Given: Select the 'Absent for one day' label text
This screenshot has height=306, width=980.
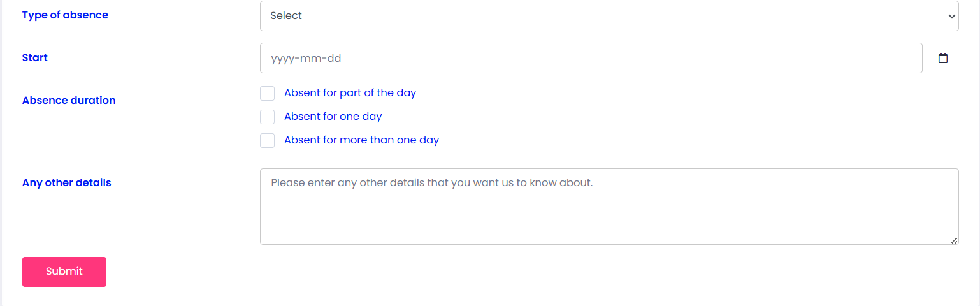Looking at the screenshot, I should [333, 117].
